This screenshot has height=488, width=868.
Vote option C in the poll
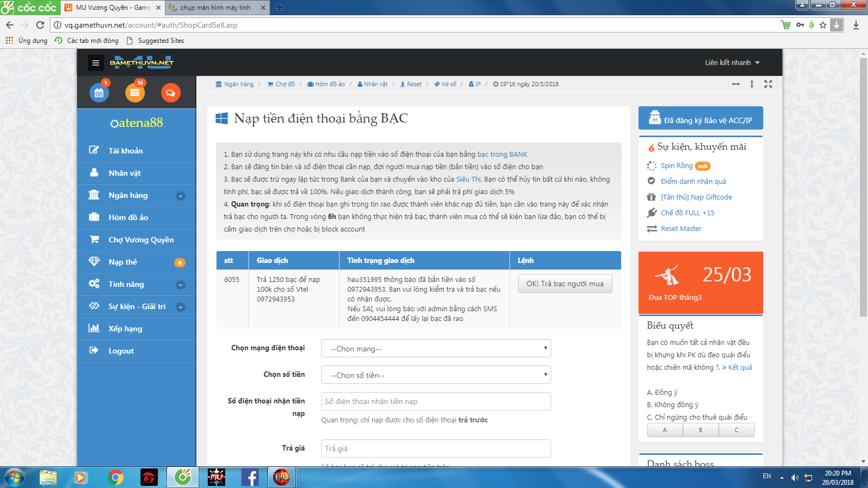tap(736, 430)
